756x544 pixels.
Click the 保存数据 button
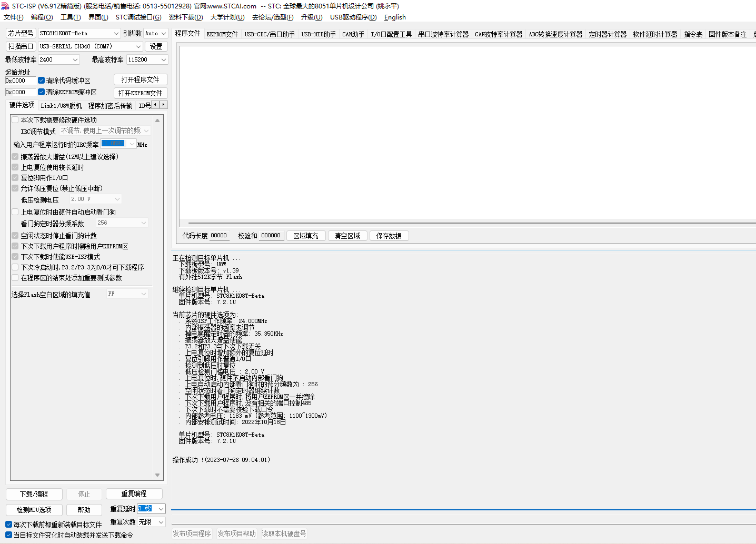point(389,236)
